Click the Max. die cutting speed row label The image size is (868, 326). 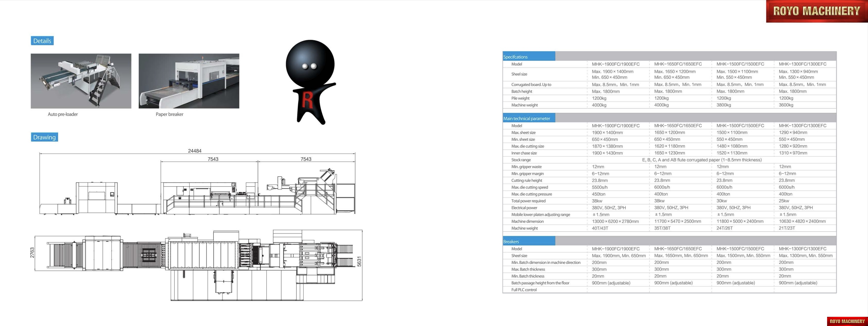pyautogui.click(x=529, y=187)
